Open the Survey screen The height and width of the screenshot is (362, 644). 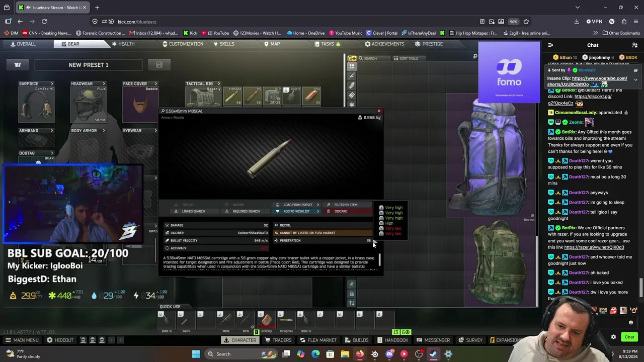[x=470, y=340]
